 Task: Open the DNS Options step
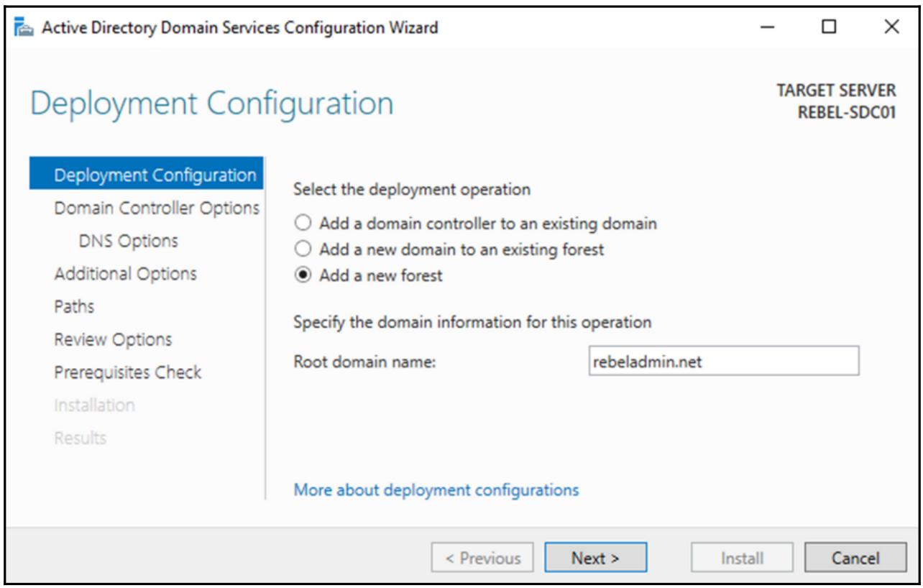tap(128, 241)
